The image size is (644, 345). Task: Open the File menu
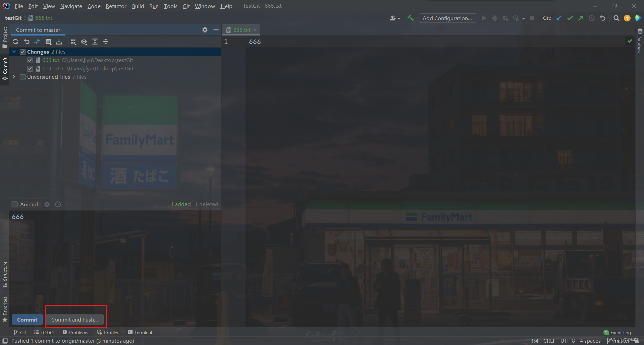19,6
